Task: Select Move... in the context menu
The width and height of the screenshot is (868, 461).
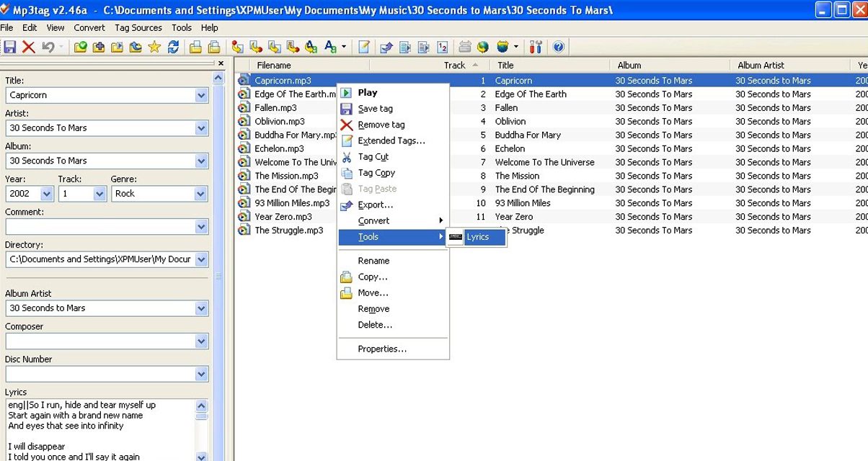Action: [x=393, y=292]
